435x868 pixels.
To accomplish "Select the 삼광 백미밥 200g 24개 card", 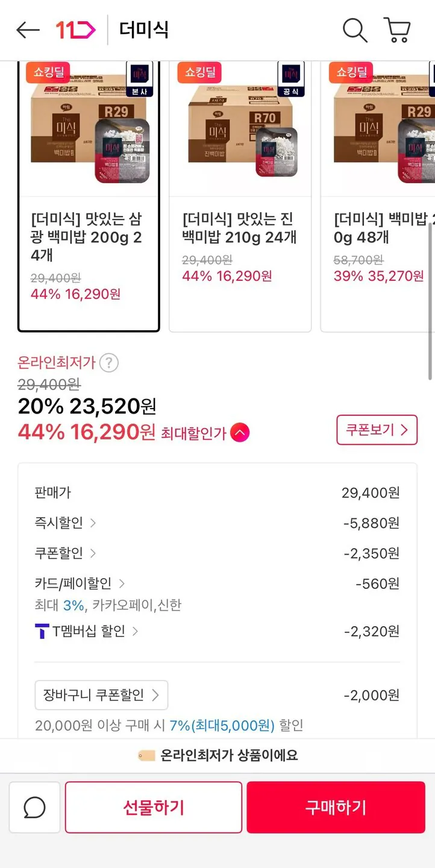I will tap(89, 196).
